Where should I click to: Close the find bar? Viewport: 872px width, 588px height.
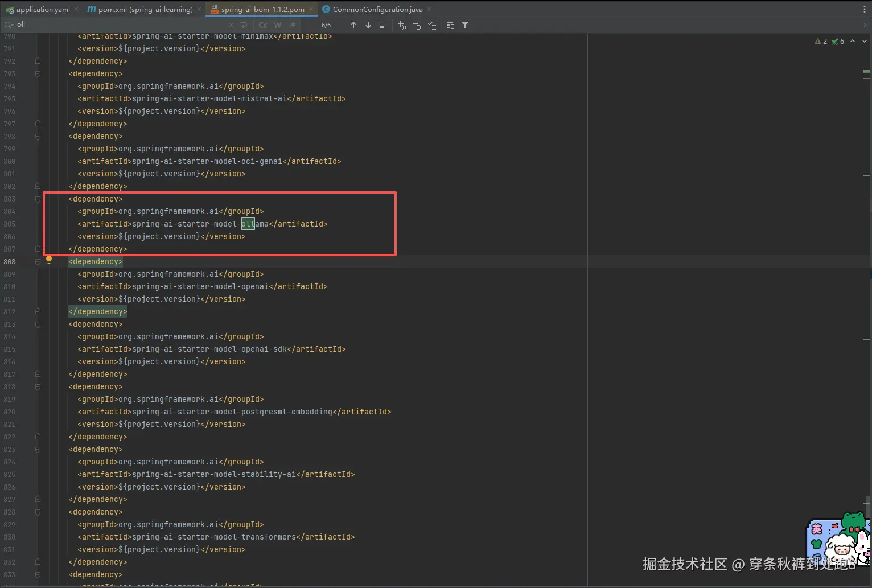click(865, 25)
